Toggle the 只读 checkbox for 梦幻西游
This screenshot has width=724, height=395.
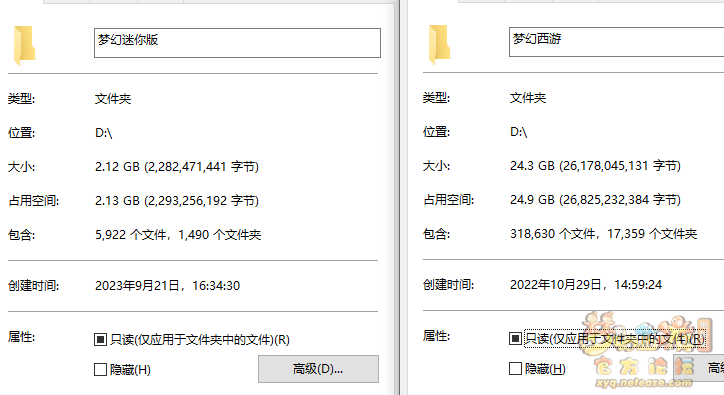(x=515, y=339)
